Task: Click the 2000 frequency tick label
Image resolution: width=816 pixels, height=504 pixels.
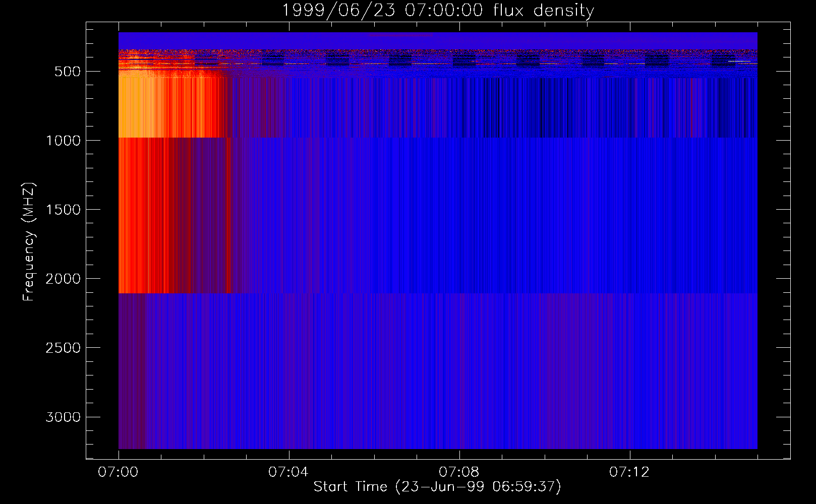Action: 63,279
